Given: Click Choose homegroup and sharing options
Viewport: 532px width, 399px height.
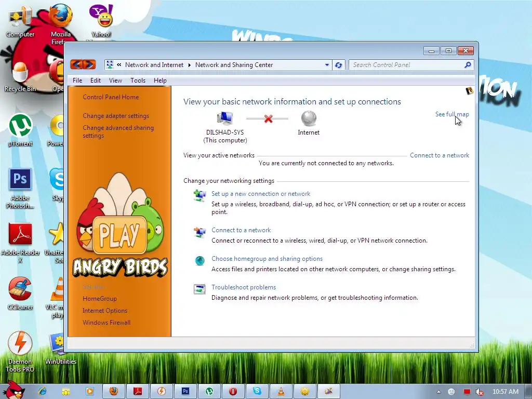Looking at the screenshot, I should pos(267,259).
